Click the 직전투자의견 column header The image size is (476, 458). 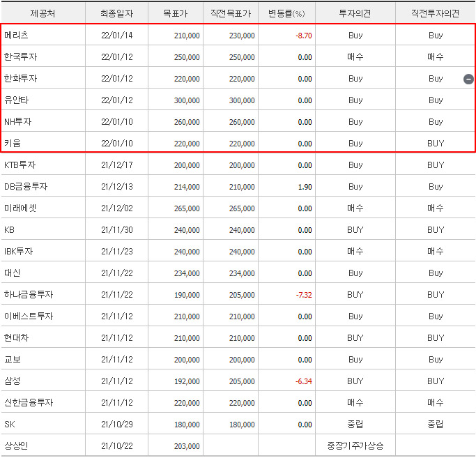[436, 13]
